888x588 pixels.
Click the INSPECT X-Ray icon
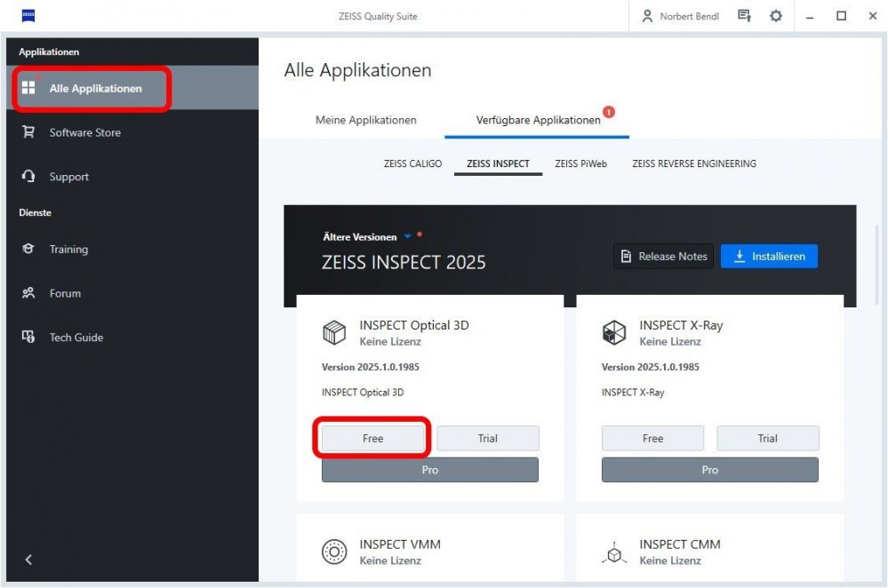614,332
